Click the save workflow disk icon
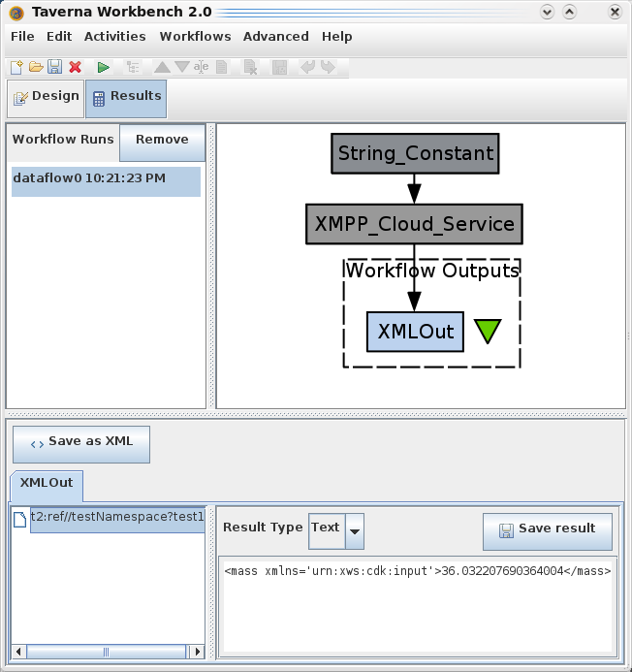 tap(54, 67)
